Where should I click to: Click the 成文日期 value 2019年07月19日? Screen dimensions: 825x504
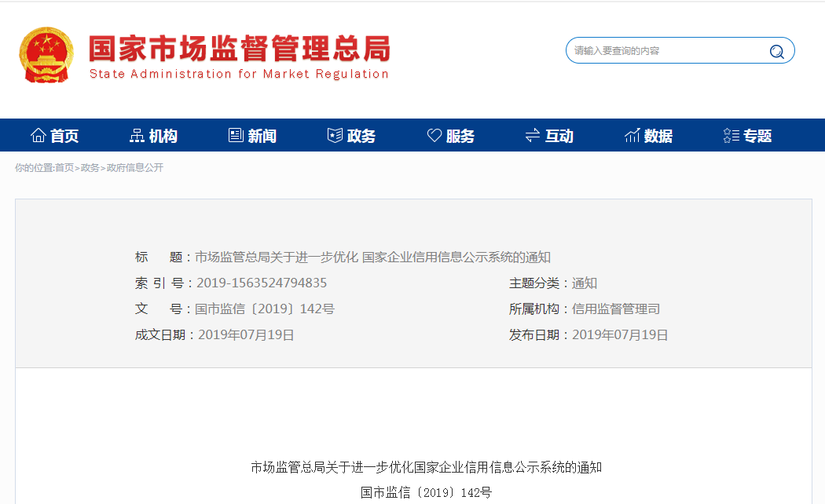[x=246, y=334]
